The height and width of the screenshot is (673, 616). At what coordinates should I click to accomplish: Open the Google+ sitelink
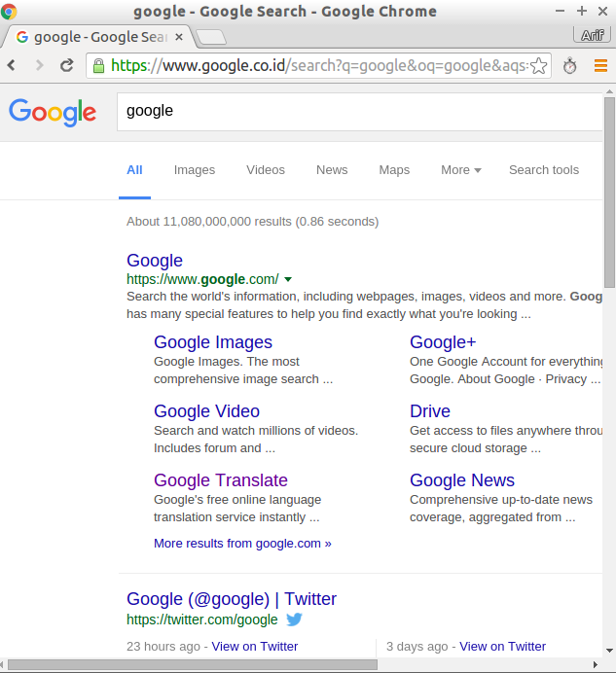tap(443, 342)
